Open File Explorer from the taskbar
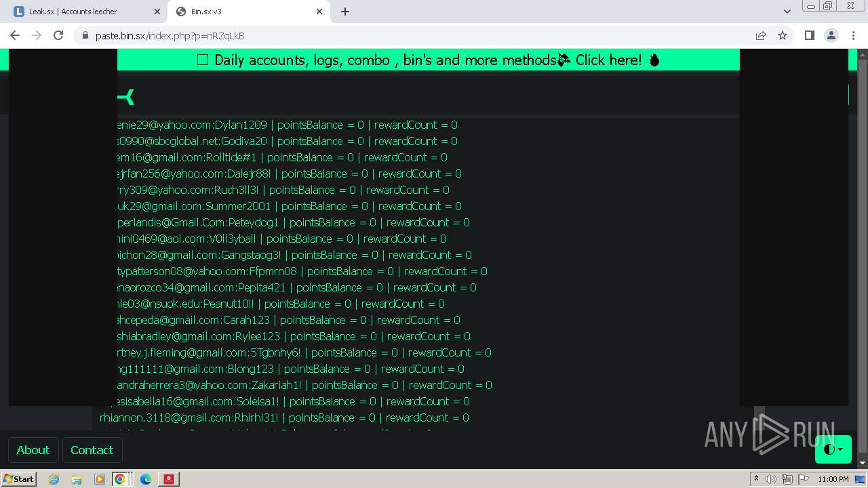The width and height of the screenshot is (868, 488). click(x=77, y=479)
